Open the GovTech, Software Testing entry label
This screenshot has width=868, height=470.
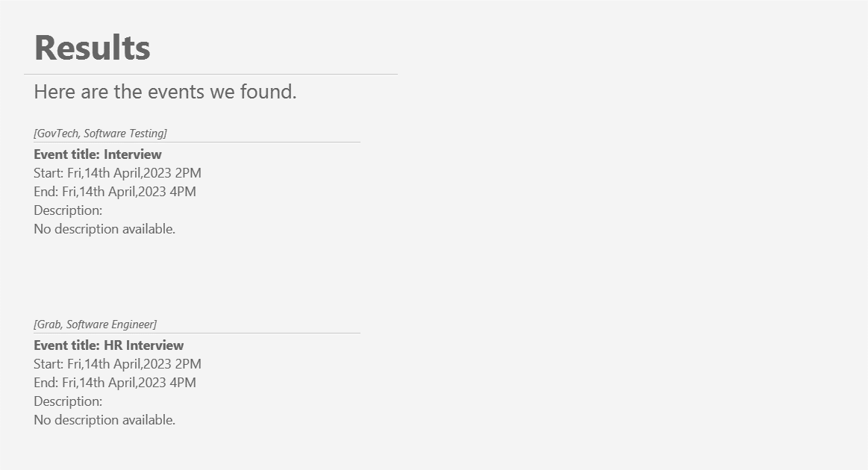[100, 134]
